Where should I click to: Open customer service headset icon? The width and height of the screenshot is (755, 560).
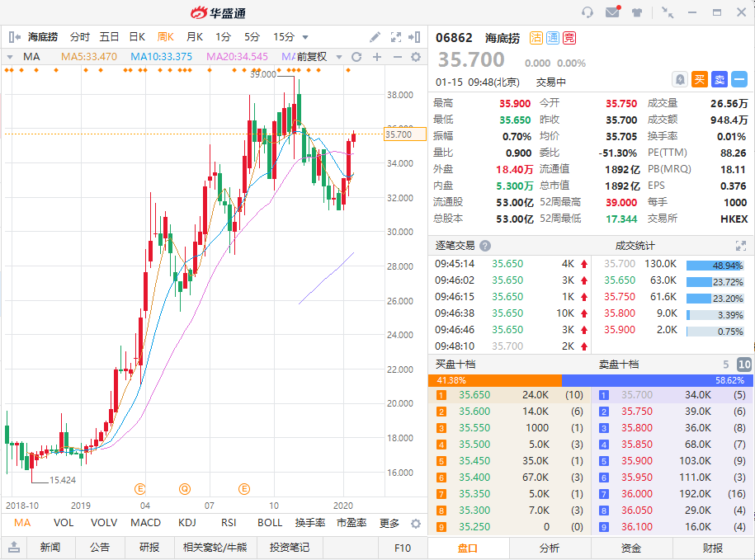[587, 12]
